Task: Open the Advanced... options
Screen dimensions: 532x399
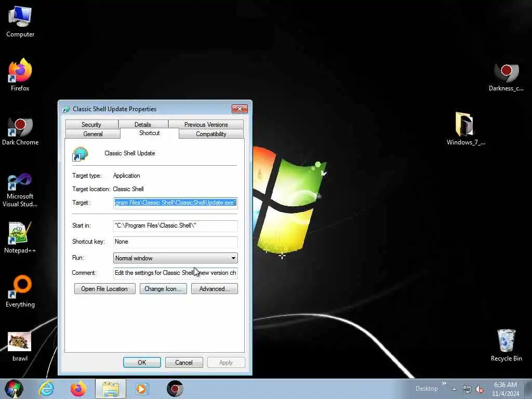Action: coord(215,289)
